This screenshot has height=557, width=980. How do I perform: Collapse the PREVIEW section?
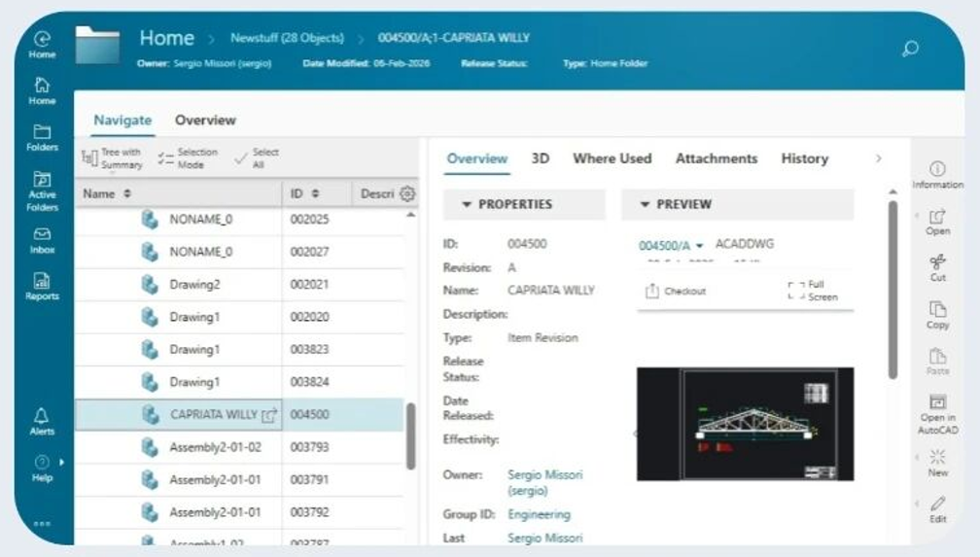pyautogui.click(x=645, y=204)
